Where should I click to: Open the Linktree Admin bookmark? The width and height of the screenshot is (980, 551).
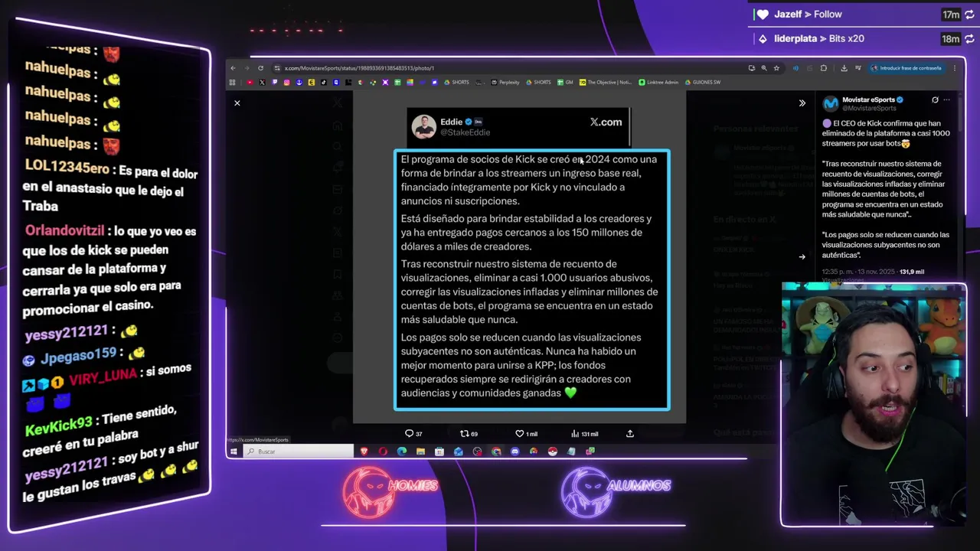click(658, 82)
